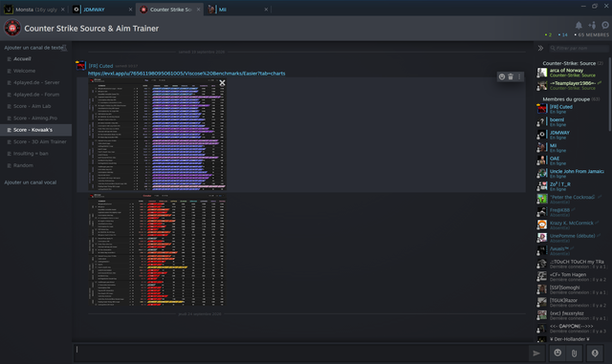Select the Counter Strike Source chat tab
This screenshot has width=612, height=364.
[170, 10]
